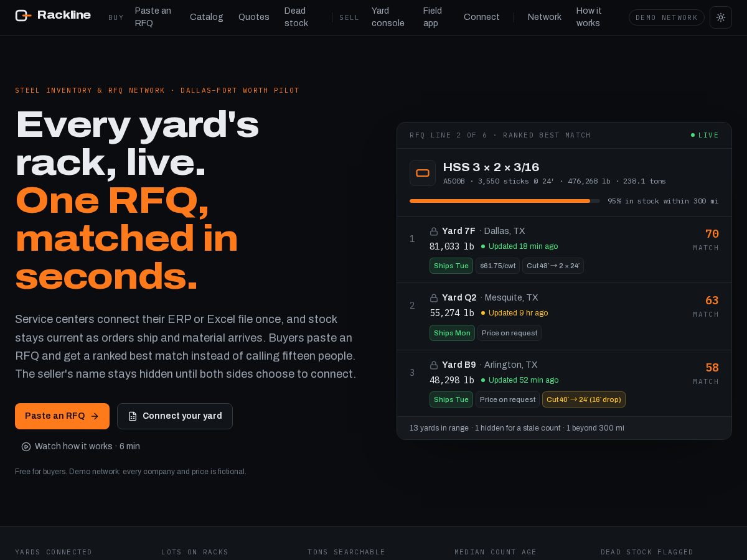747x560 pixels.
Task: Toggle the light/dark theme sun button
Action: tap(721, 17)
